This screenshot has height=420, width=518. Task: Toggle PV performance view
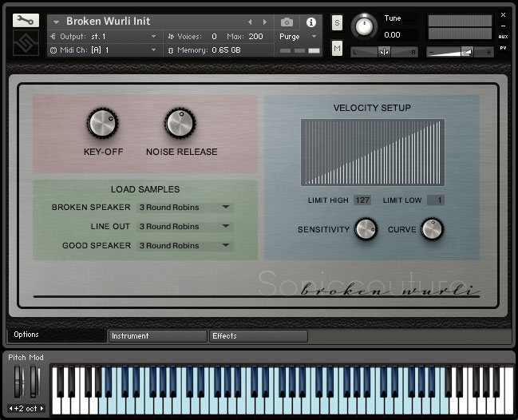pyautogui.click(x=503, y=48)
